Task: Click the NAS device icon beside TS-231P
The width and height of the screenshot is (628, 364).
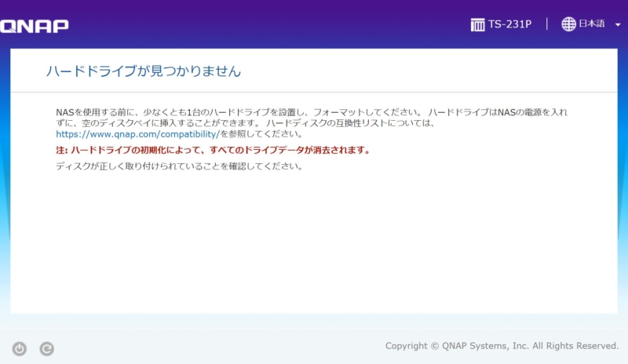Action: point(477,24)
